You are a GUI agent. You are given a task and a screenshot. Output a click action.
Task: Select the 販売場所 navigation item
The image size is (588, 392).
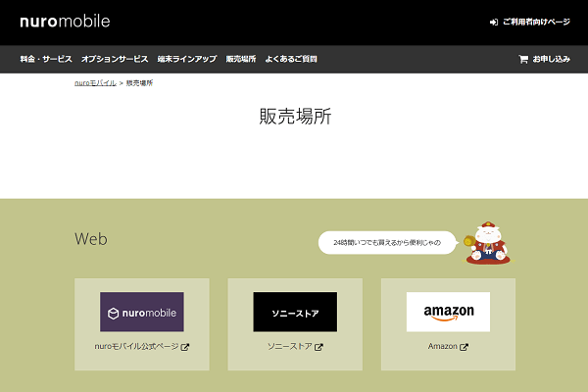[241, 59]
